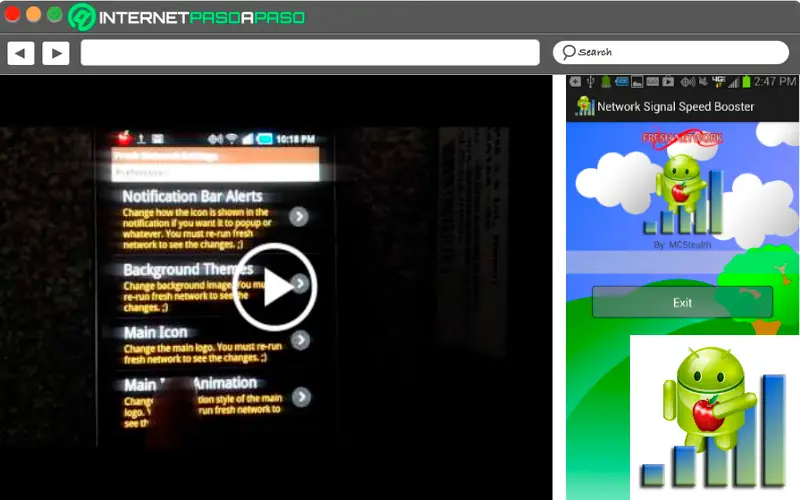Image resolution: width=800 pixels, height=500 pixels.
Task: Maximize window with green button
Action: (55, 14)
